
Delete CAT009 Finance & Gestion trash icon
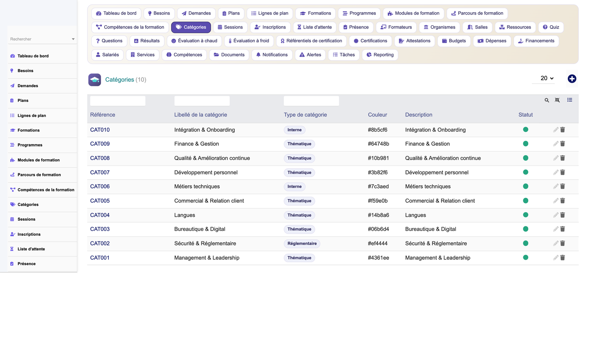563,144
